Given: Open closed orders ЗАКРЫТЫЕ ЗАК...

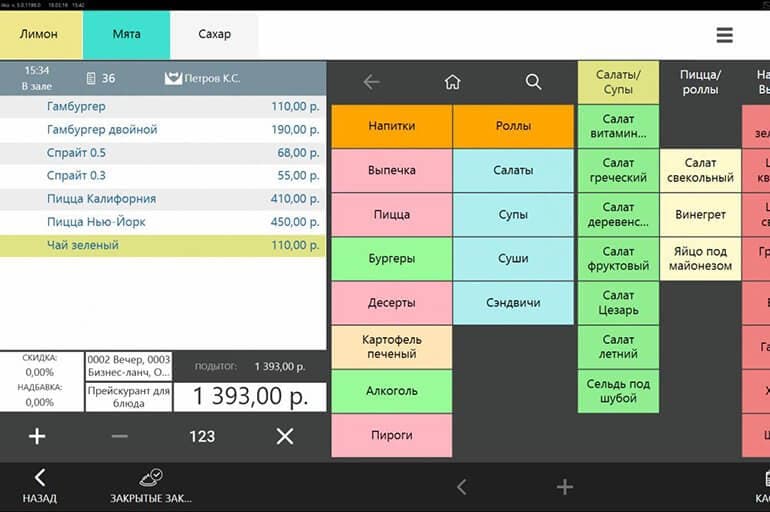Looking at the screenshot, I should click(151, 486).
